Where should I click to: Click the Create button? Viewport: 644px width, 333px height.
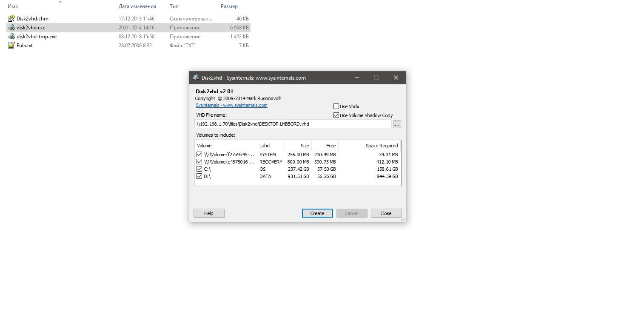point(317,213)
